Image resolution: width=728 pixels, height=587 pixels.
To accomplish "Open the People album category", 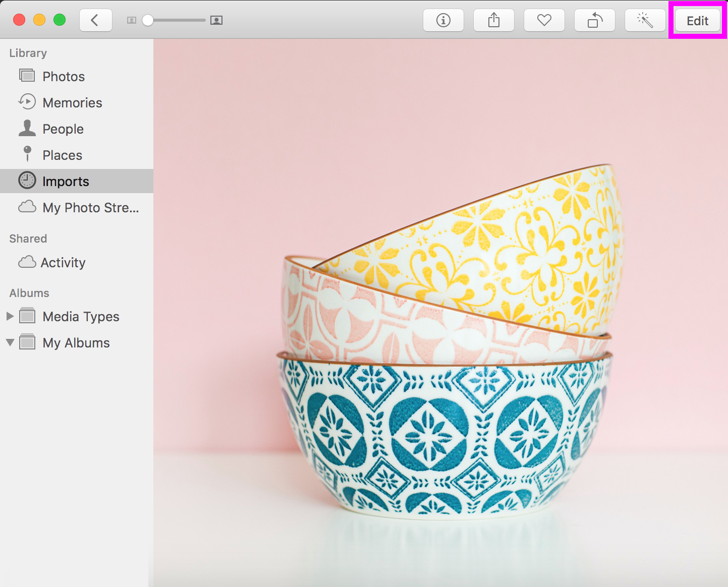I will (x=63, y=129).
